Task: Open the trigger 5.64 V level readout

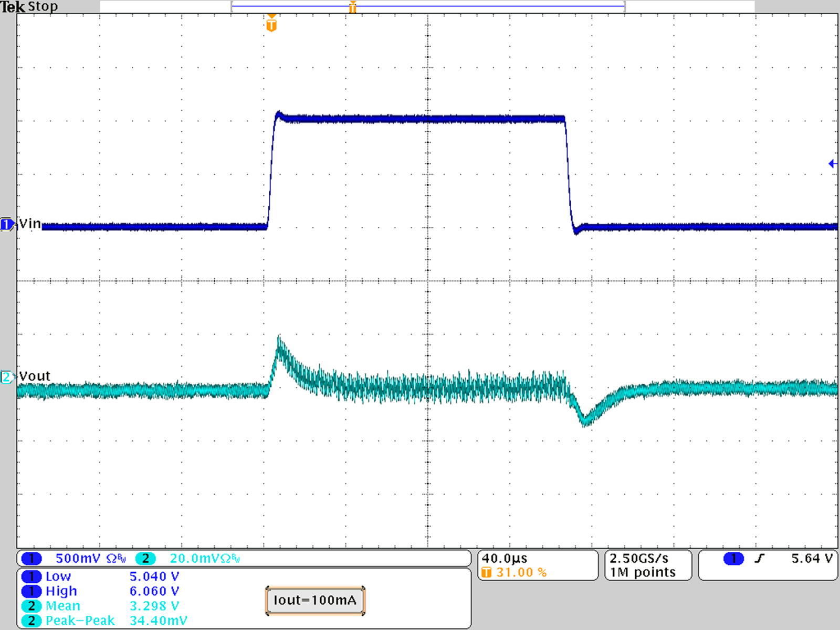Action: pyautogui.click(x=812, y=558)
